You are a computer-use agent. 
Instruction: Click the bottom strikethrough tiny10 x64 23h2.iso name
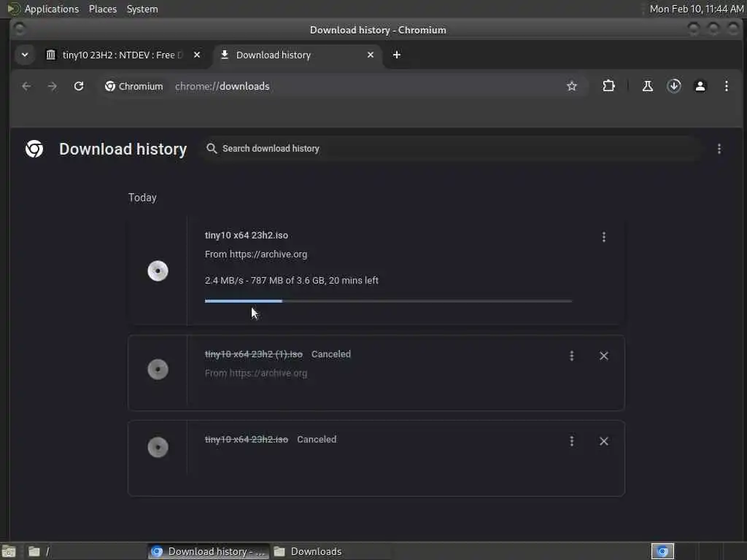(x=247, y=440)
